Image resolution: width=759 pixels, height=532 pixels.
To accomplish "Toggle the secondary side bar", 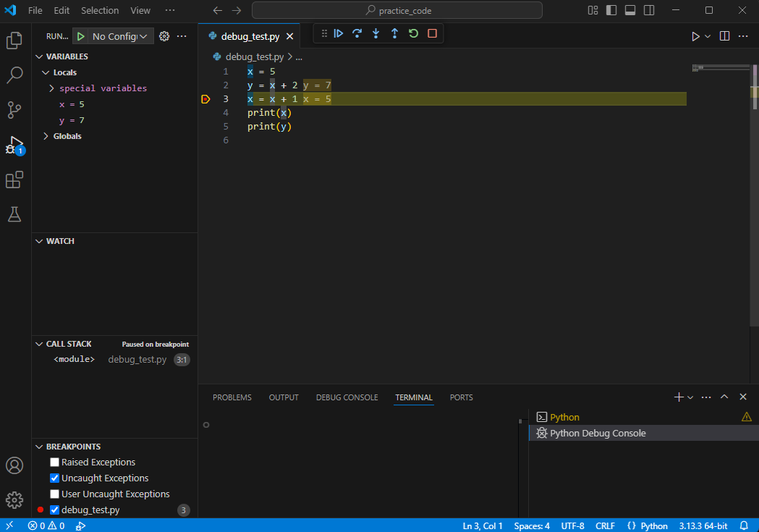I will pyautogui.click(x=649, y=10).
